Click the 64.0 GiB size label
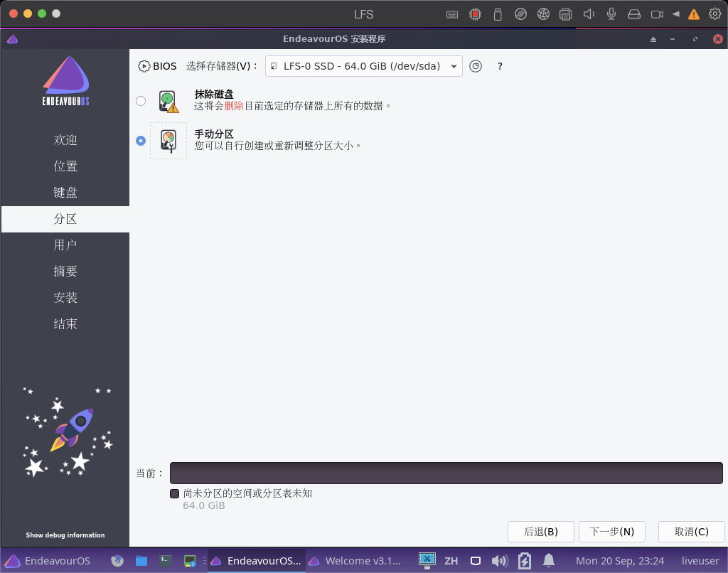This screenshot has height=573, width=728. point(204,505)
